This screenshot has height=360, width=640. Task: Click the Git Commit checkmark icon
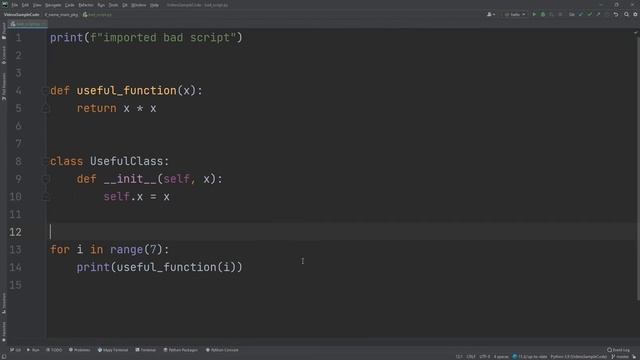[x=589, y=15]
